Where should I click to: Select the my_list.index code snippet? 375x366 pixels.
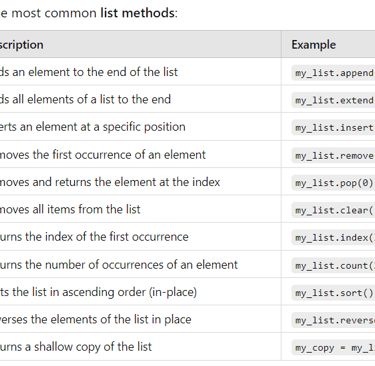[x=333, y=237]
